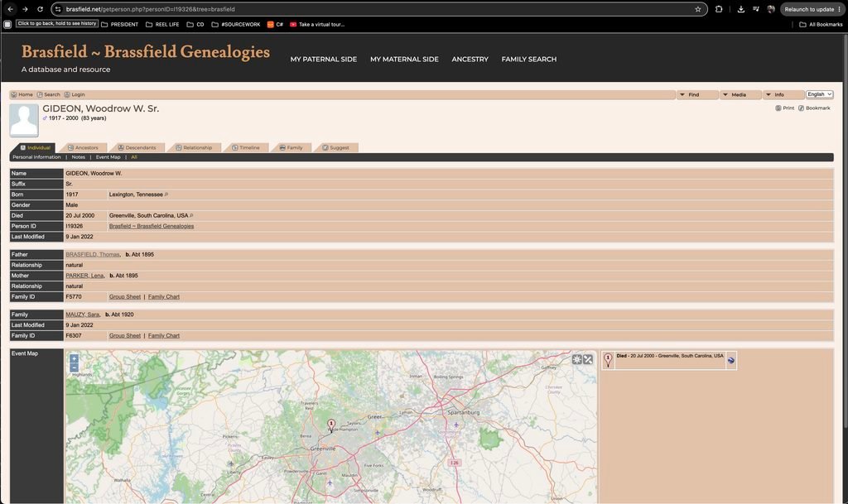The height and width of the screenshot is (504, 848).
Task: Open the browser downloads icon
Action: [x=741, y=9]
